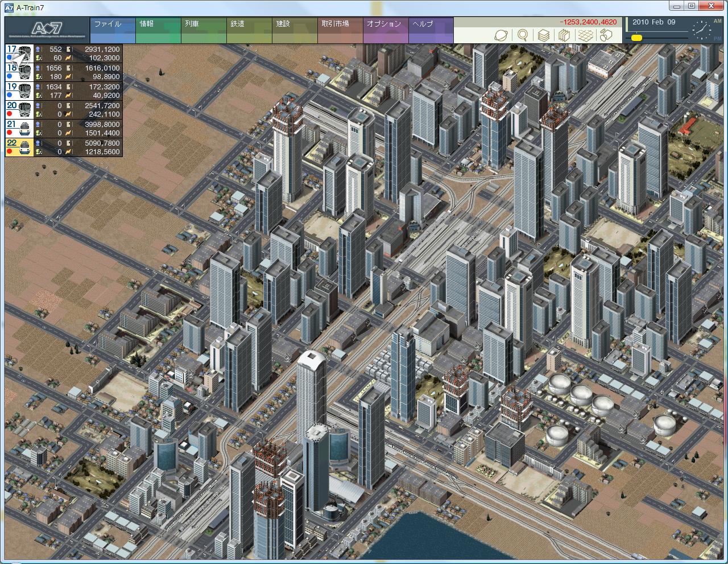Screen dimensions: 728x564
Task: Click the analog clock display
Action: point(701,29)
